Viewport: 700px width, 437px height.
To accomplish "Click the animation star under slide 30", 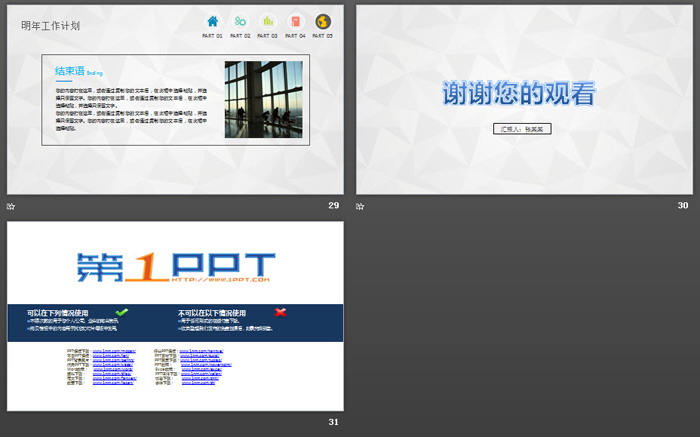I will [360, 206].
